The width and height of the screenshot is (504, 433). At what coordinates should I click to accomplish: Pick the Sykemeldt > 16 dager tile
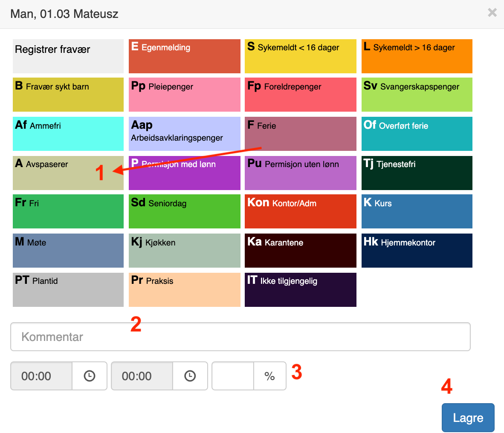(417, 56)
